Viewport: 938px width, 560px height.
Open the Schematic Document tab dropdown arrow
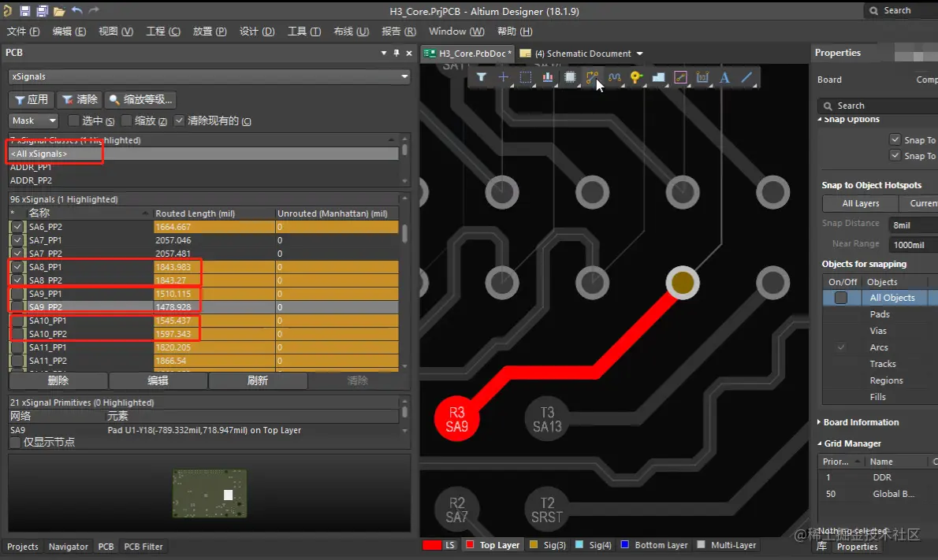pyautogui.click(x=639, y=54)
